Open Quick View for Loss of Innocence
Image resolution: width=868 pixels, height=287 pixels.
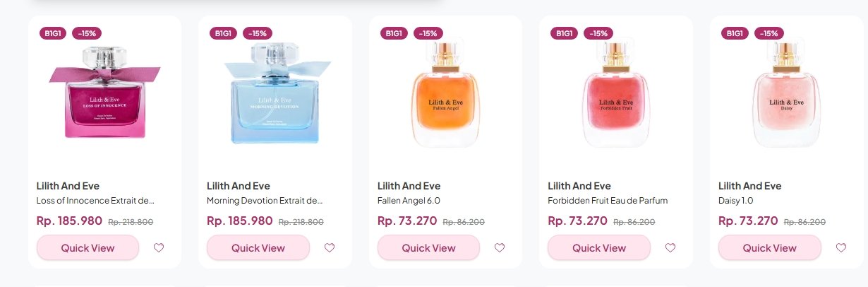pyautogui.click(x=88, y=248)
